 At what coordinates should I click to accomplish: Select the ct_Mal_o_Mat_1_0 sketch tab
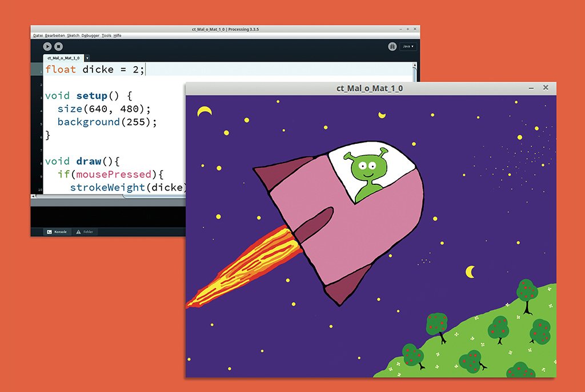point(62,58)
